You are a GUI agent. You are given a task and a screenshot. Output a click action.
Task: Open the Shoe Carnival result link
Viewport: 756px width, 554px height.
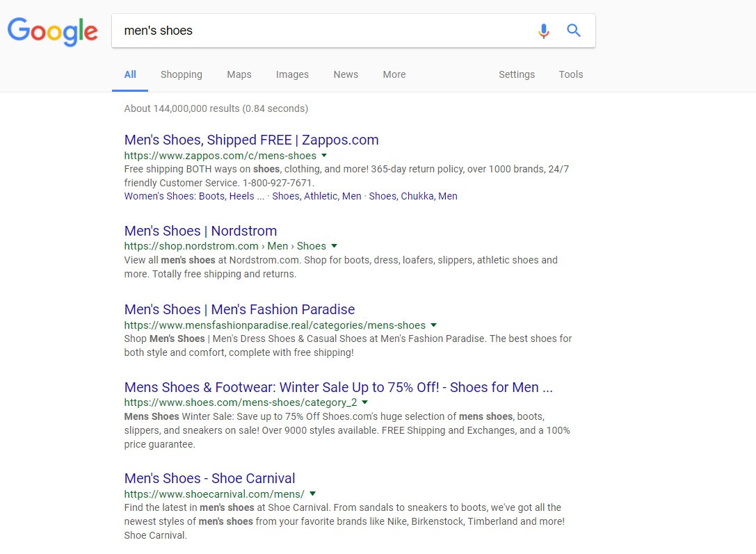tap(209, 478)
